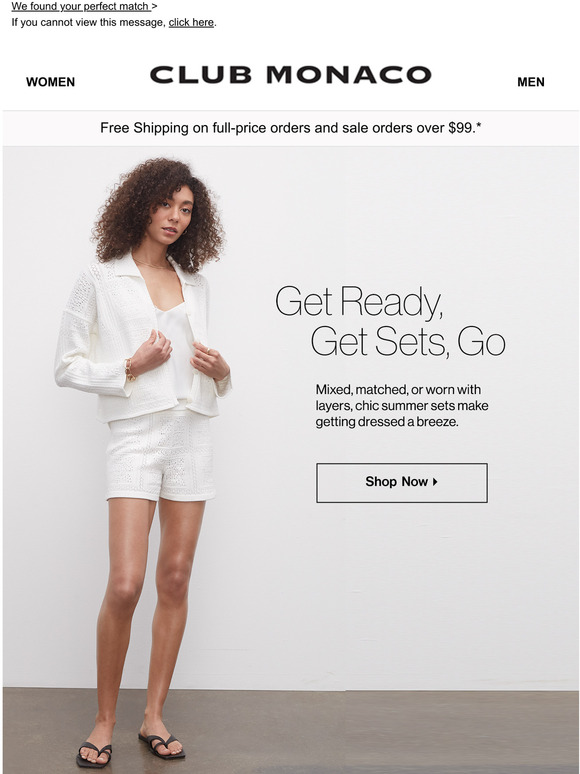Click the Club Monaco logo
The image size is (580, 774).
[x=291, y=75]
